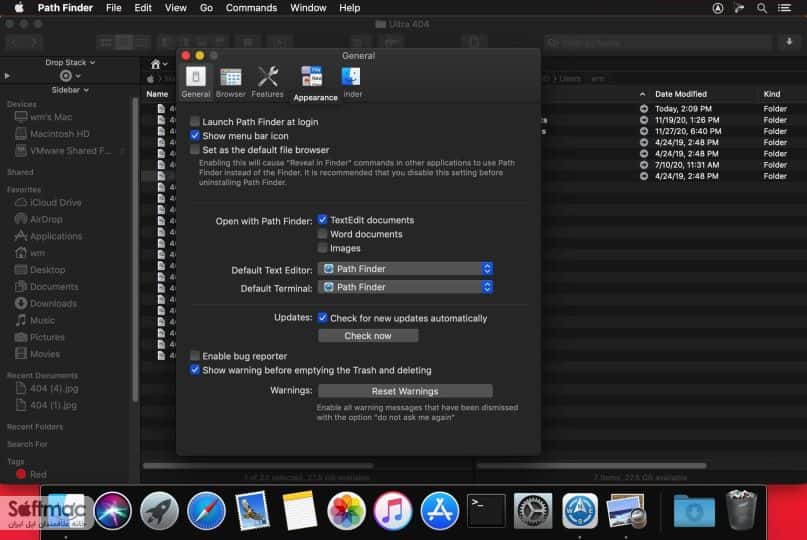Open System Preferences gear in Dock
Screen dimensions: 807x540
pos(533,511)
